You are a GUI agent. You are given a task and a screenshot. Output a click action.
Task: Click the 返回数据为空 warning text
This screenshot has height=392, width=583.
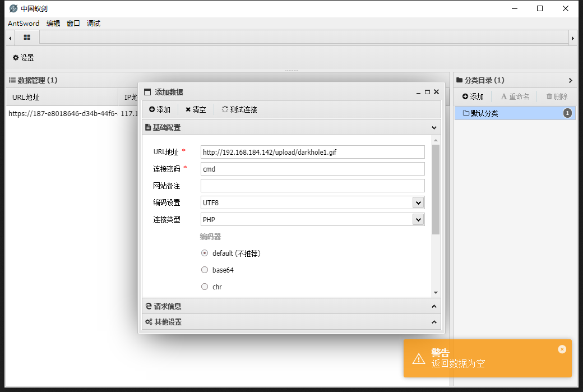click(458, 363)
